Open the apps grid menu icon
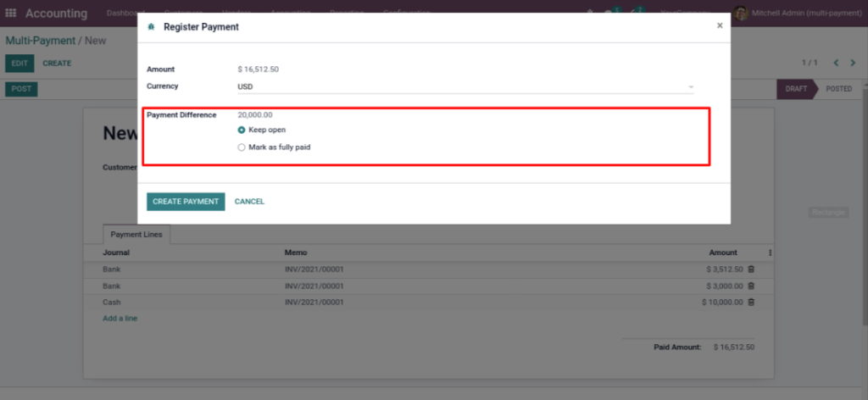This screenshot has height=400, width=868. [x=10, y=13]
